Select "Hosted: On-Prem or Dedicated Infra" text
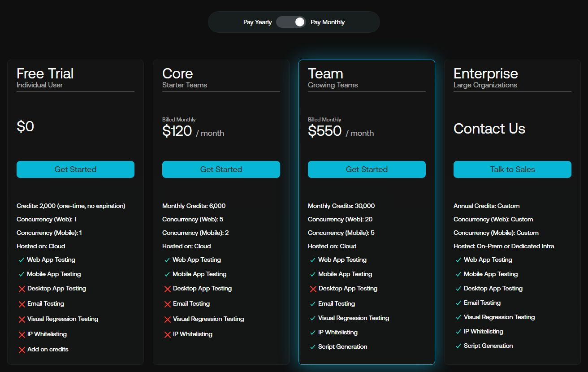Image resolution: width=588 pixels, height=372 pixels. [504, 246]
